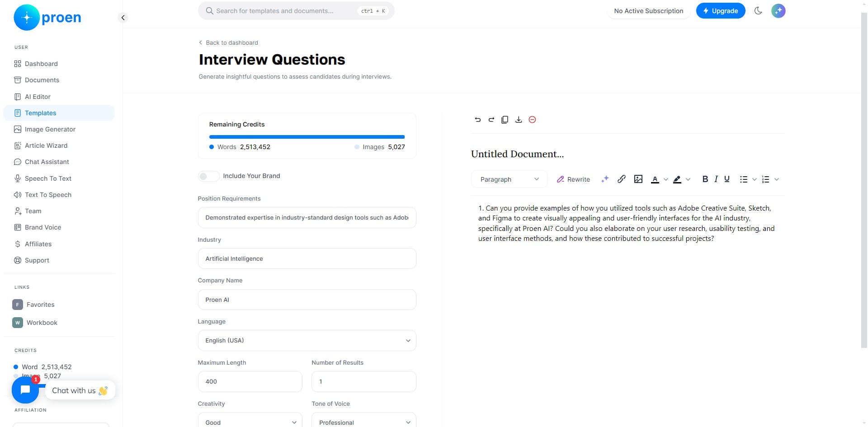Collapse the sidebar with the chevron button
Screen dimensions: 868x427
pyautogui.click(x=123, y=18)
